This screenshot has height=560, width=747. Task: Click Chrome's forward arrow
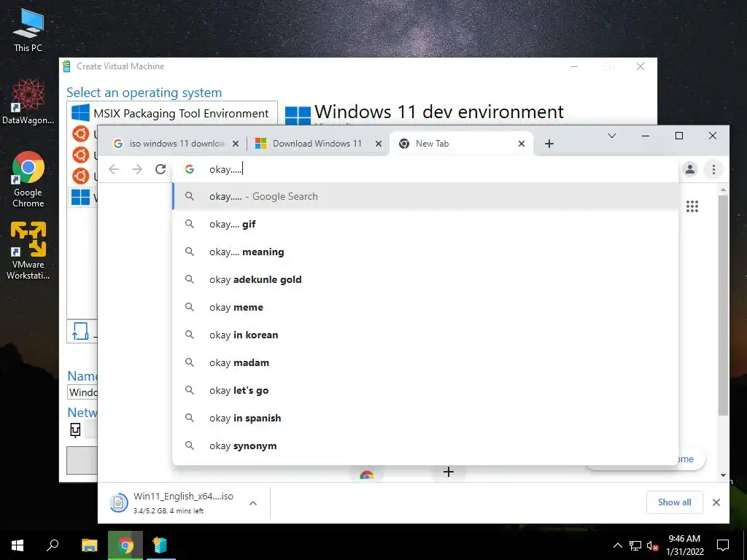pyautogui.click(x=137, y=169)
